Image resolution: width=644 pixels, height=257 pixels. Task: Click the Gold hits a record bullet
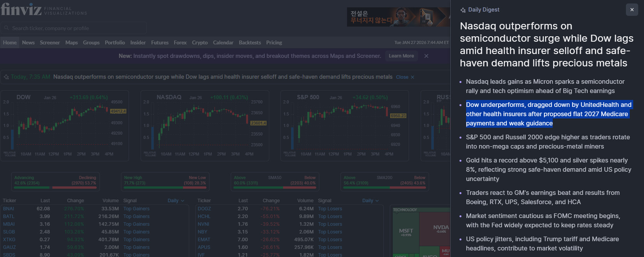tap(548, 169)
